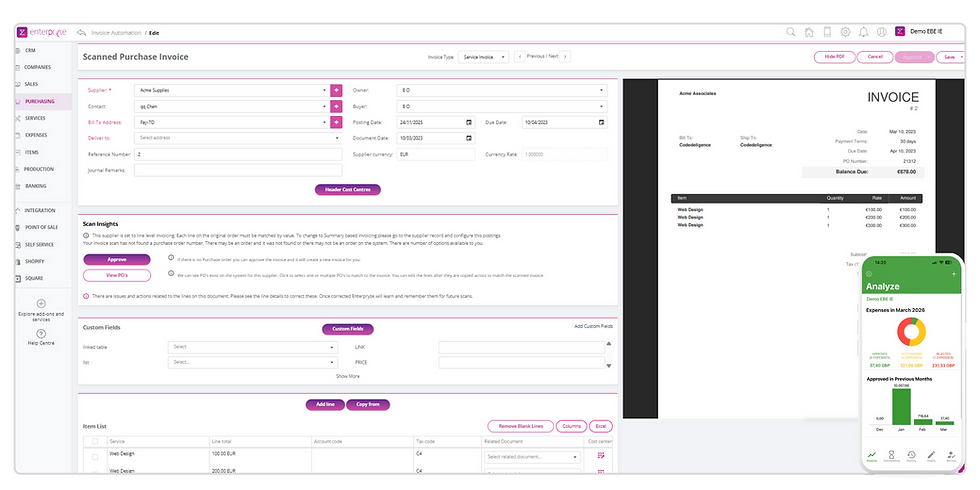This screenshot has width=980, height=490.
Task: Open Posting Date calendar picker
Action: click(x=469, y=122)
